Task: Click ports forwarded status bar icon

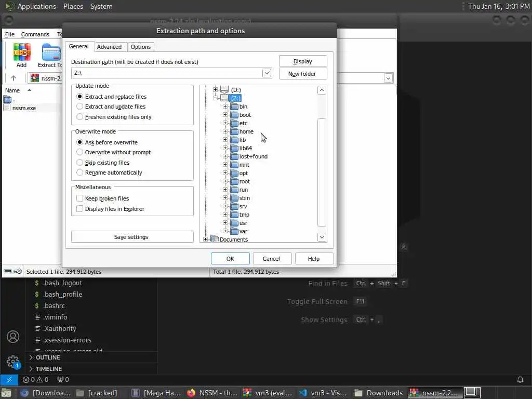Action: 63,380
